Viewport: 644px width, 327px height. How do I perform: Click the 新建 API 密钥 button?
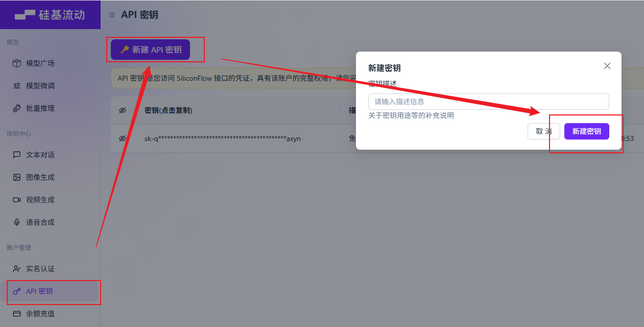[150, 50]
